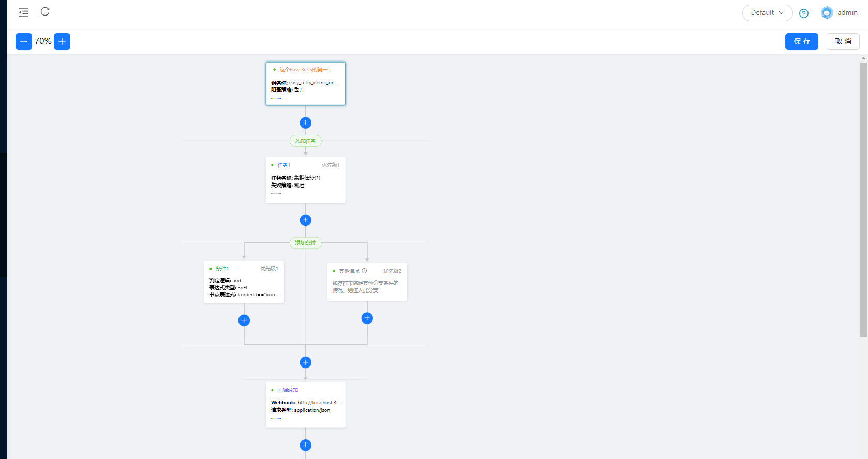Open the 条件1 condition node card

pyautogui.click(x=244, y=282)
